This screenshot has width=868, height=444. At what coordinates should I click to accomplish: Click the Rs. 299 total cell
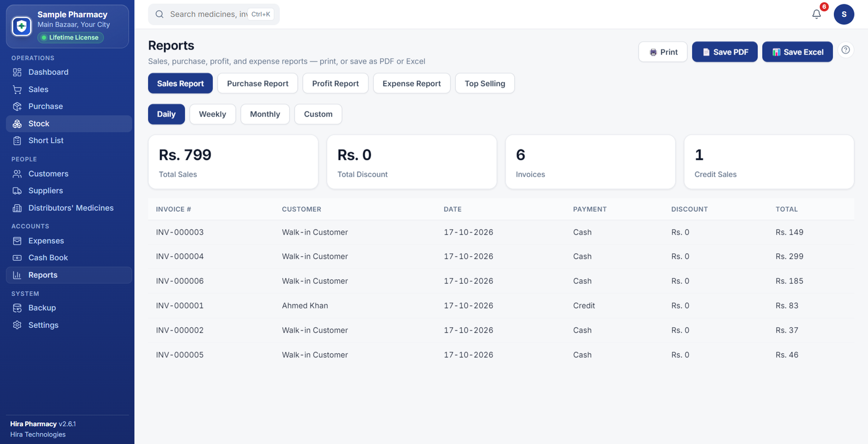[789, 257]
